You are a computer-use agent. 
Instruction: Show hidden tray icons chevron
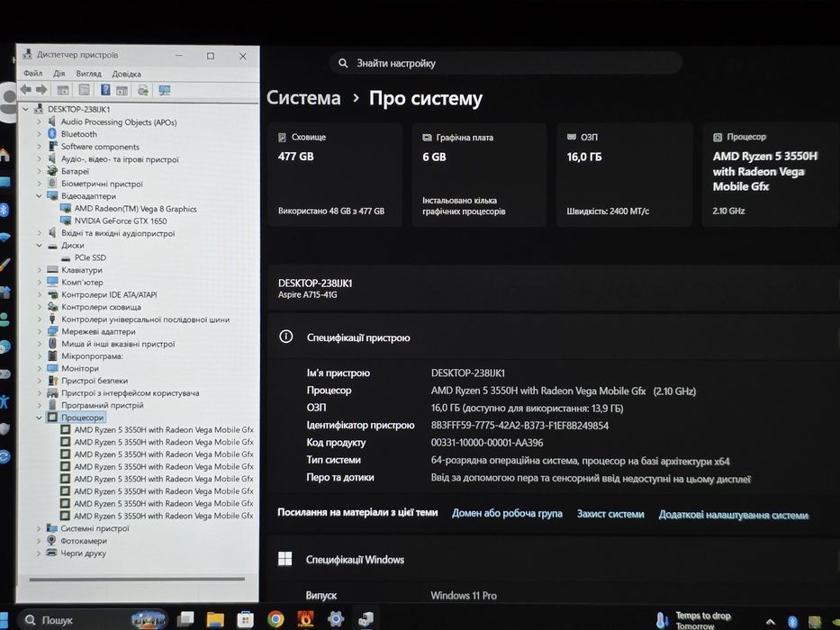[x=771, y=621]
